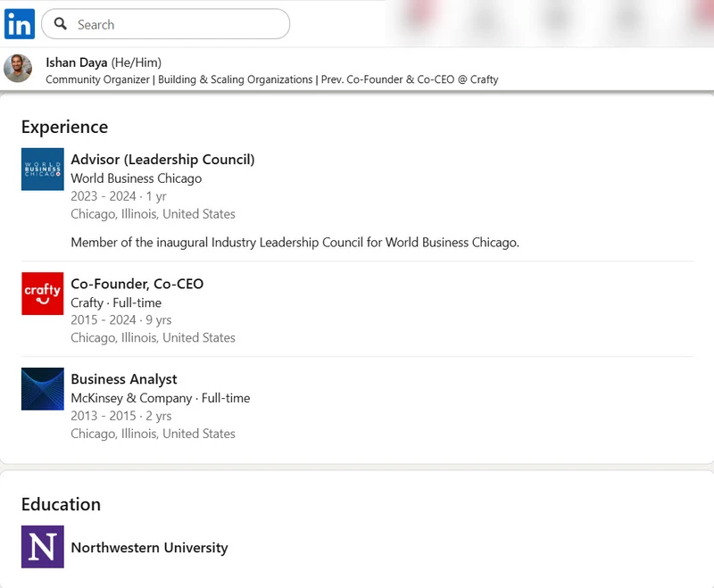Click the Experience section heading
Image resolution: width=714 pixels, height=588 pixels.
[64, 127]
